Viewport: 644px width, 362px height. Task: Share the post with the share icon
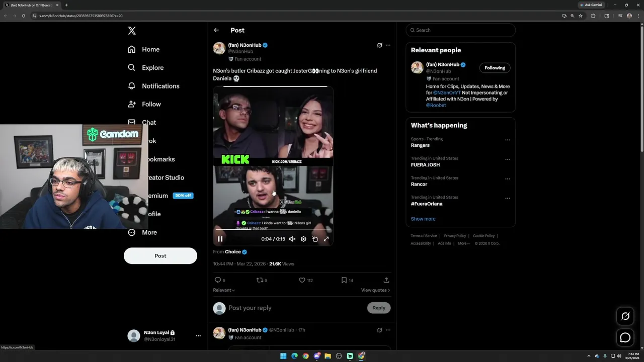click(x=386, y=280)
